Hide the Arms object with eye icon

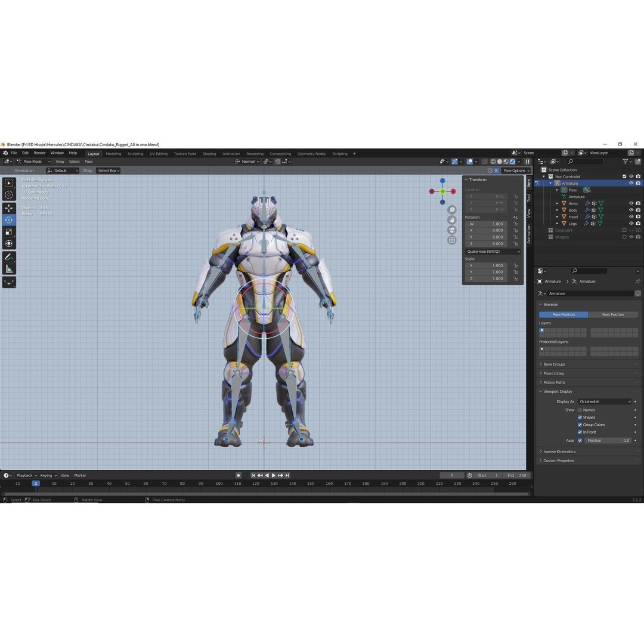[631, 203]
